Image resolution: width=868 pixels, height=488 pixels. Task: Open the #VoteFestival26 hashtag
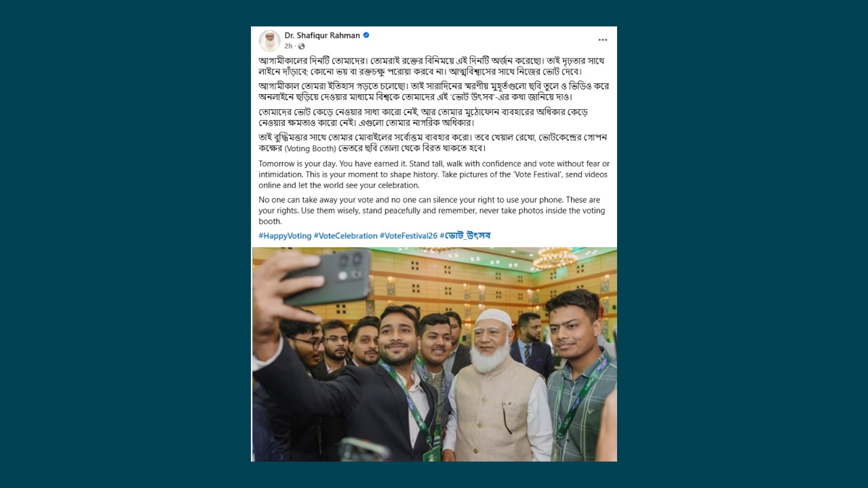(408, 236)
